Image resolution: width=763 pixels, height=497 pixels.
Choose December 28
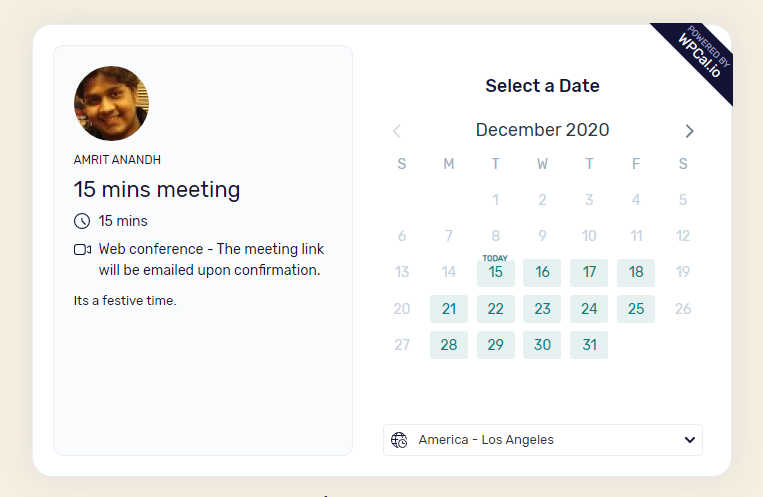point(449,345)
